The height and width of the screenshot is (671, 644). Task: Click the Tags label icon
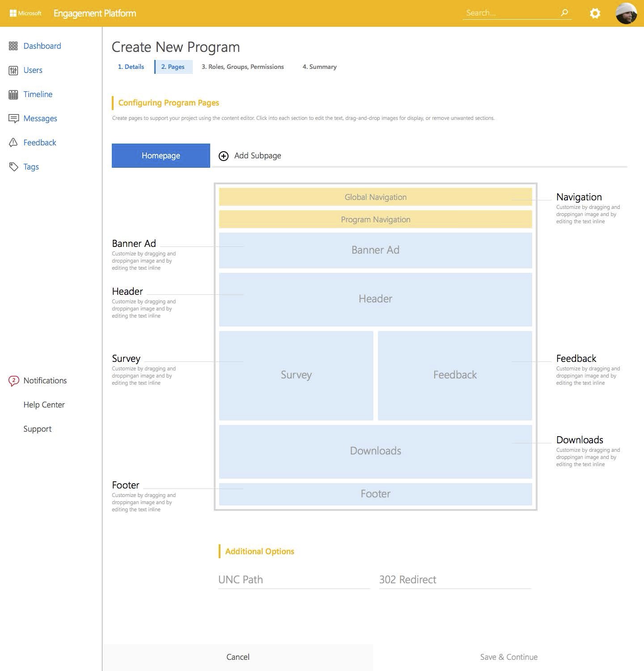(14, 166)
